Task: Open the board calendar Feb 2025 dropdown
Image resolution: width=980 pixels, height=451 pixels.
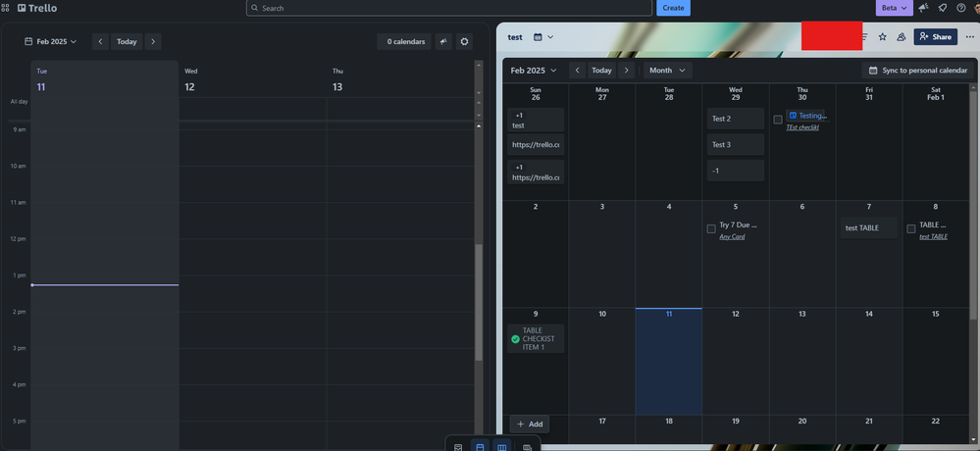Action: (533, 70)
